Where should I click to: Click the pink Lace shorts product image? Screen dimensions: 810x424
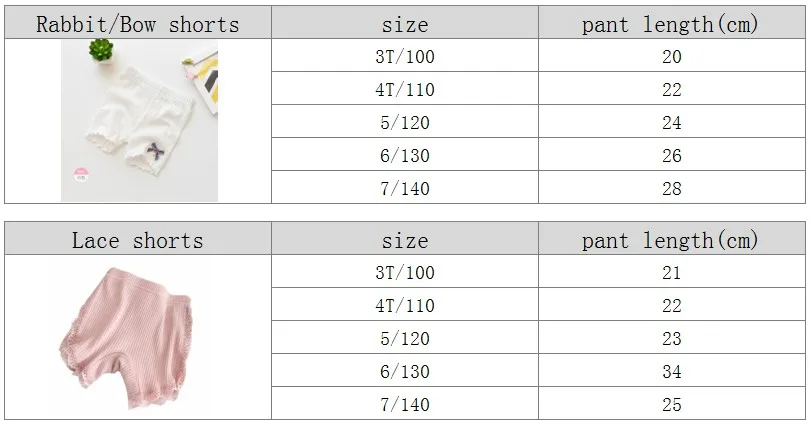[x=126, y=338]
